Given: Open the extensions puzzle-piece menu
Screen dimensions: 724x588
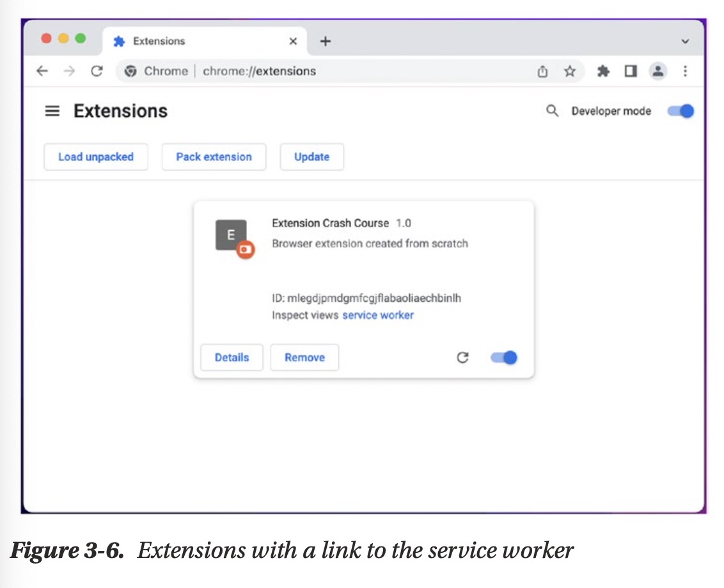Looking at the screenshot, I should tap(602, 72).
